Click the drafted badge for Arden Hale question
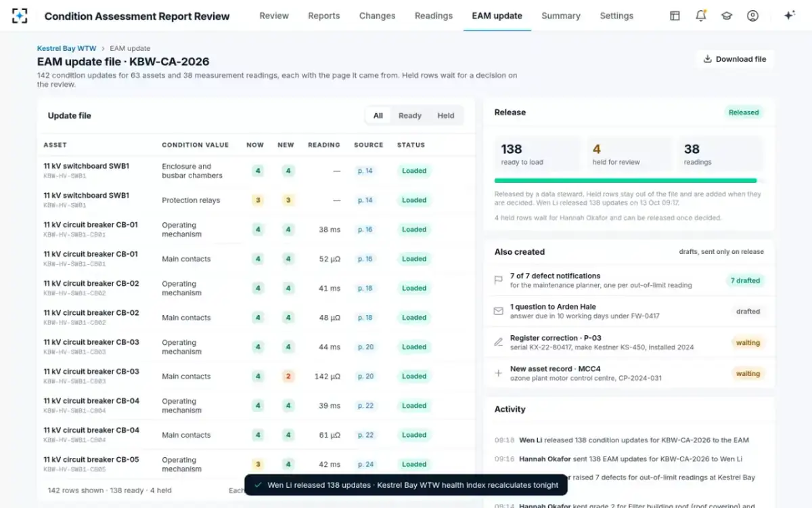Screen dimensions: 812x508 coord(748,312)
